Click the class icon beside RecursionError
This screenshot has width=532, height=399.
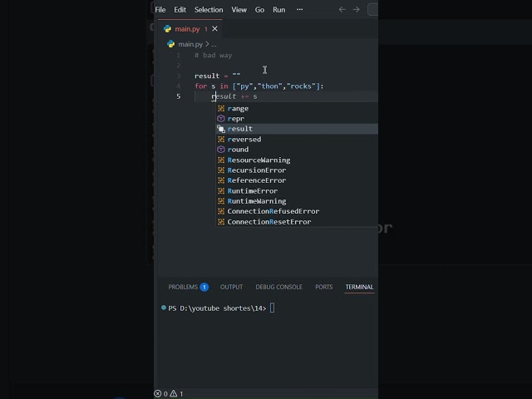tap(221, 170)
